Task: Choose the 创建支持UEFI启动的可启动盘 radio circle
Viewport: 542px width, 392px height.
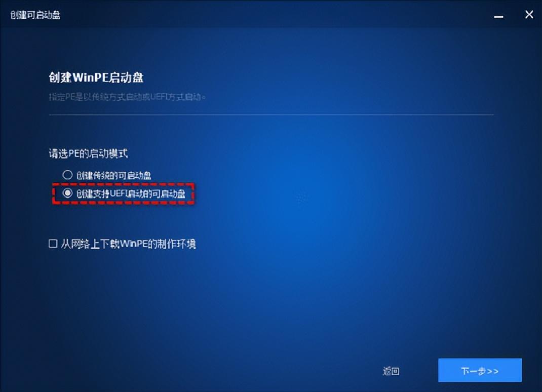Action: click(67, 193)
